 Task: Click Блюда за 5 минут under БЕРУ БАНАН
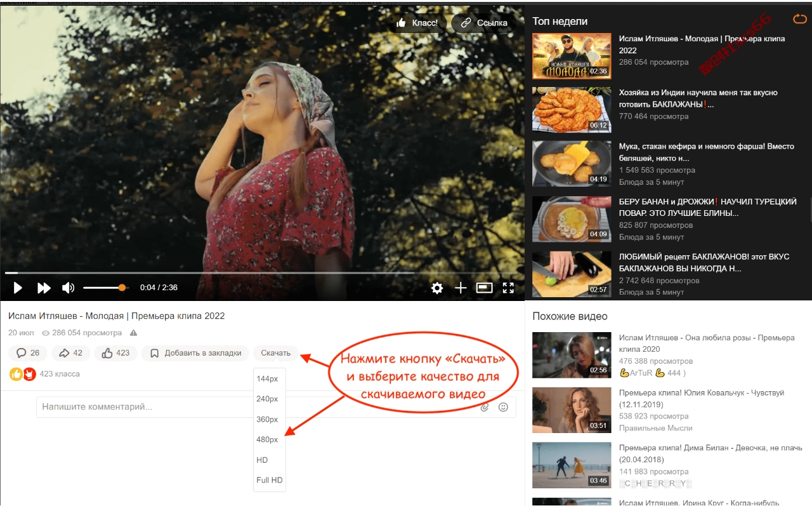pyautogui.click(x=652, y=237)
